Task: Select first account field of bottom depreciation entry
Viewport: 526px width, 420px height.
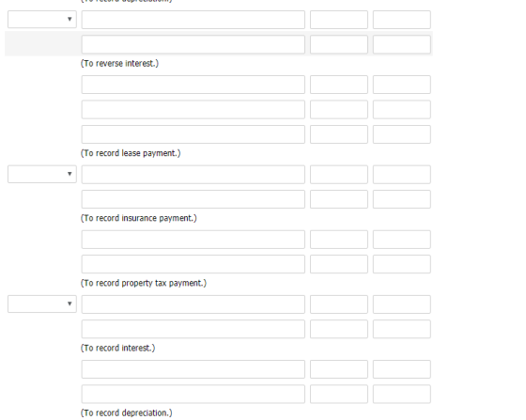Action: 193,369
